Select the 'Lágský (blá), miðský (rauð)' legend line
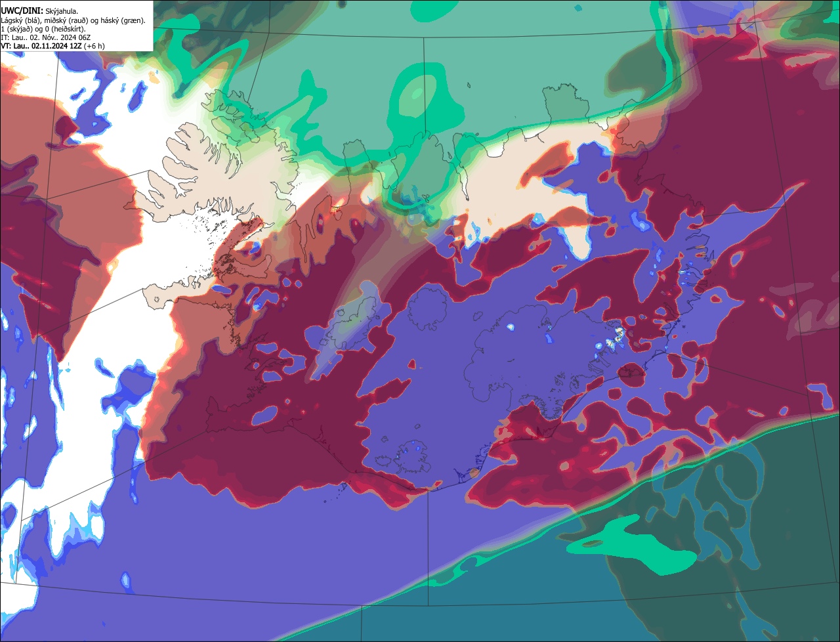 click(x=73, y=20)
